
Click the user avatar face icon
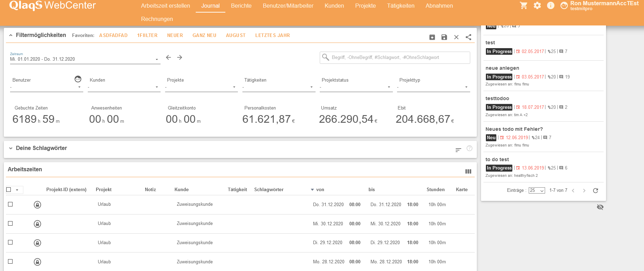[x=564, y=6]
